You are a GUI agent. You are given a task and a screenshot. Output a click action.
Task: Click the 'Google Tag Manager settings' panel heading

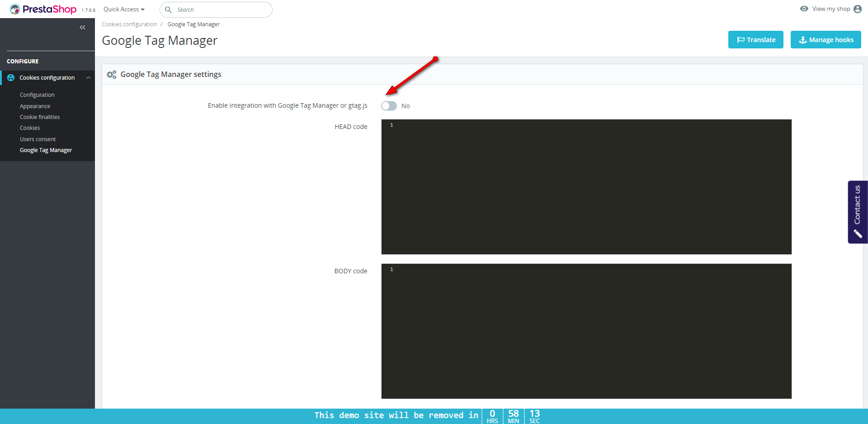pyautogui.click(x=171, y=74)
